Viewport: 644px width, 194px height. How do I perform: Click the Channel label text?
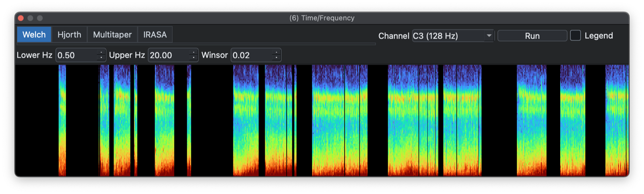[x=394, y=36]
